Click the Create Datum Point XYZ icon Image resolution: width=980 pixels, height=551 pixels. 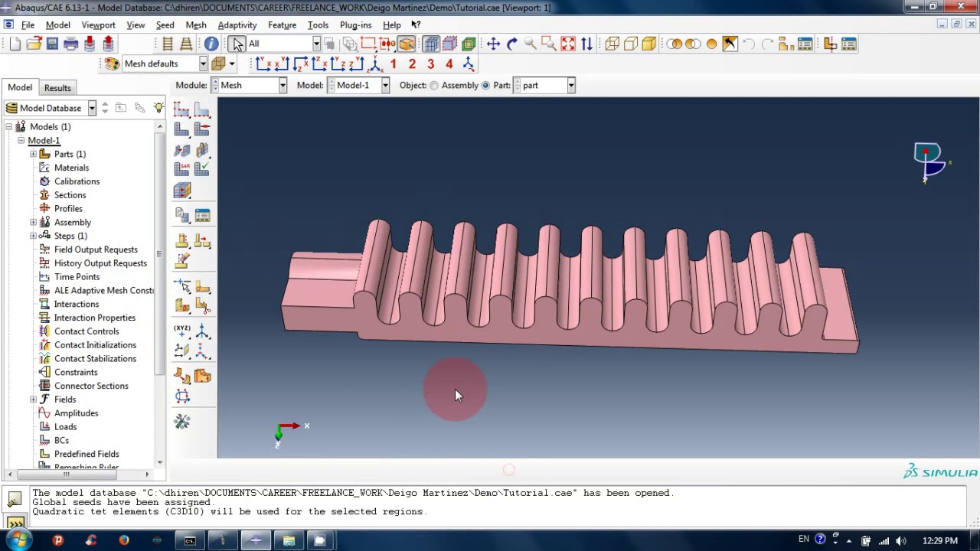point(181,331)
